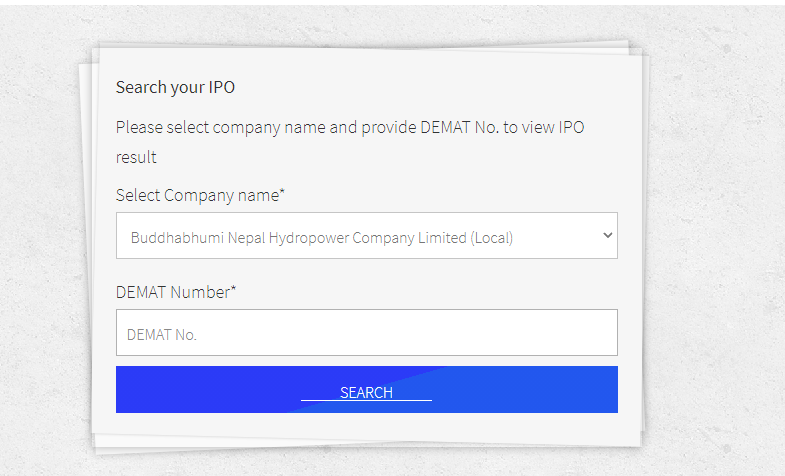Click the word 'result' in the instructions
This screenshot has height=476, width=785.
click(136, 157)
